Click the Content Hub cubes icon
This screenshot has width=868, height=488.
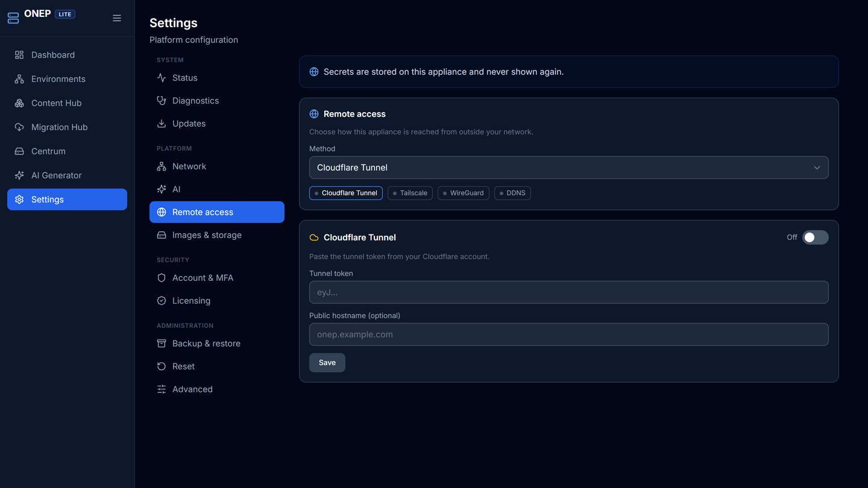(x=19, y=103)
